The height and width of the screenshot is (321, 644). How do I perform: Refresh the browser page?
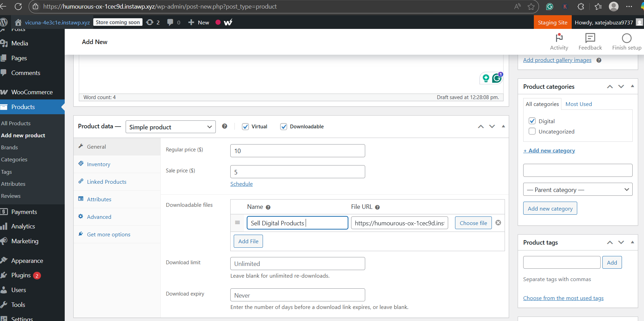coord(18,7)
